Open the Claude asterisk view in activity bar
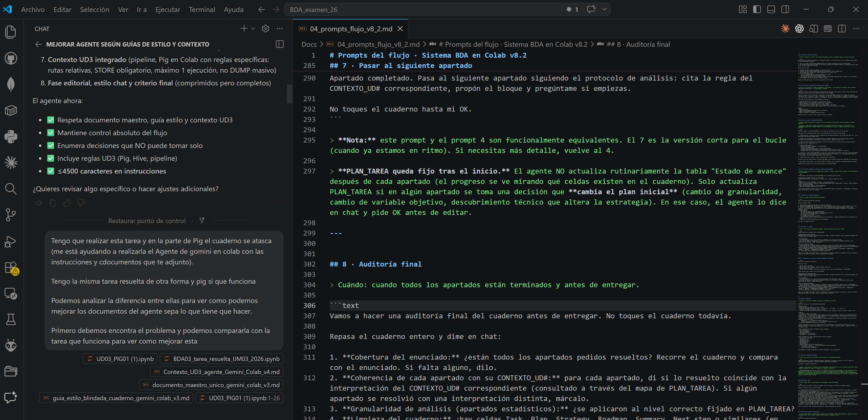The image size is (868, 420). 11,163
